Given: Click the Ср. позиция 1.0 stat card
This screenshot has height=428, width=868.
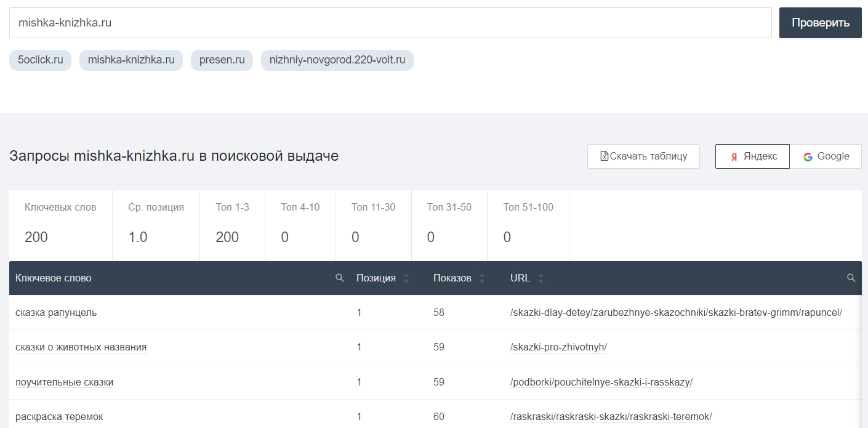Looking at the screenshot, I should (x=156, y=225).
